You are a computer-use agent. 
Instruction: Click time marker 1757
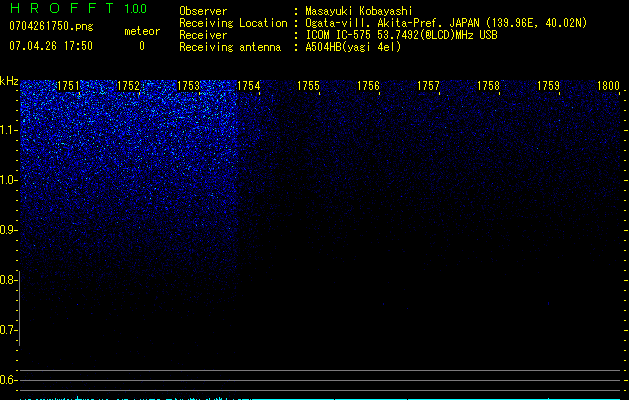pyautogui.click(x=428, y=86)
